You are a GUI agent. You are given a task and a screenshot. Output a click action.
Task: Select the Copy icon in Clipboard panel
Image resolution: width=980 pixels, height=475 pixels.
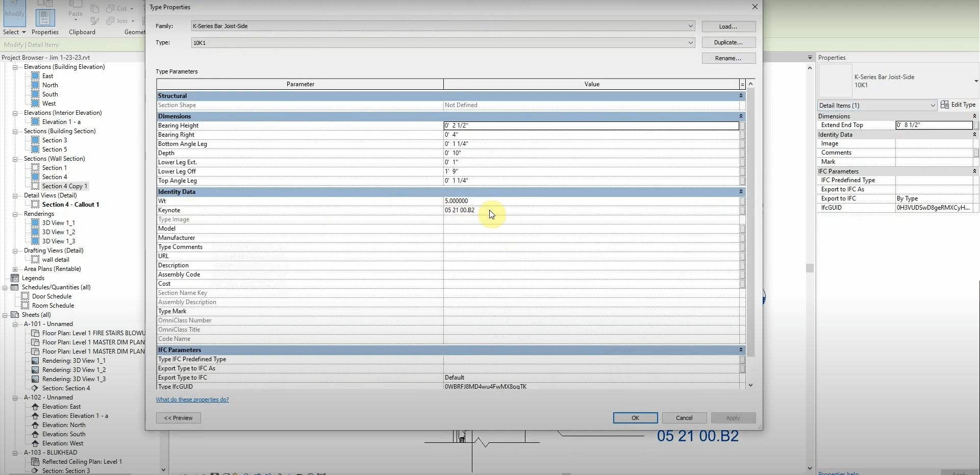click(94, 8)
